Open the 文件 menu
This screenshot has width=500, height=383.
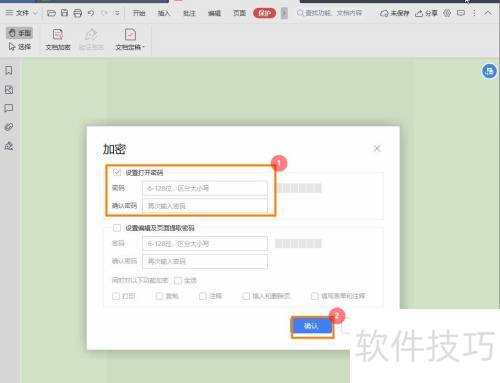click(x=22, y=13)
